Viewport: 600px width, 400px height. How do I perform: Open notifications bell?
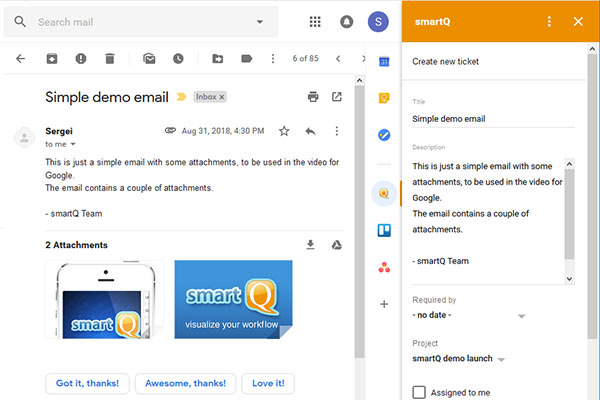[x=347, y=22]
